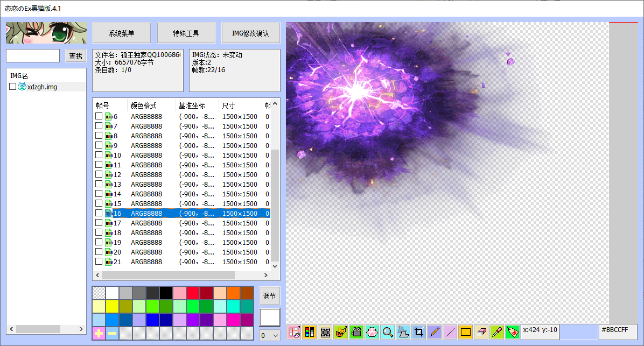
Task: Select the line drawing tool
Action: point(450,331)
